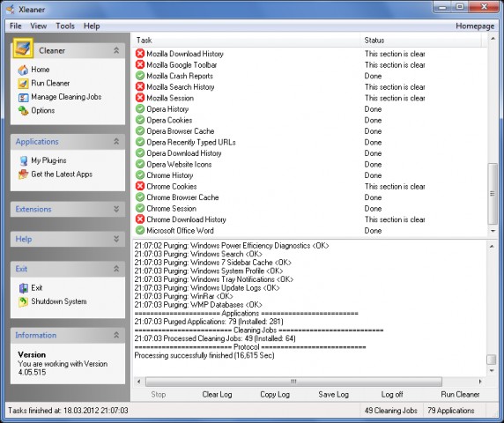Click the Status column header
This screenshot has width=504, height=423.
421,41
